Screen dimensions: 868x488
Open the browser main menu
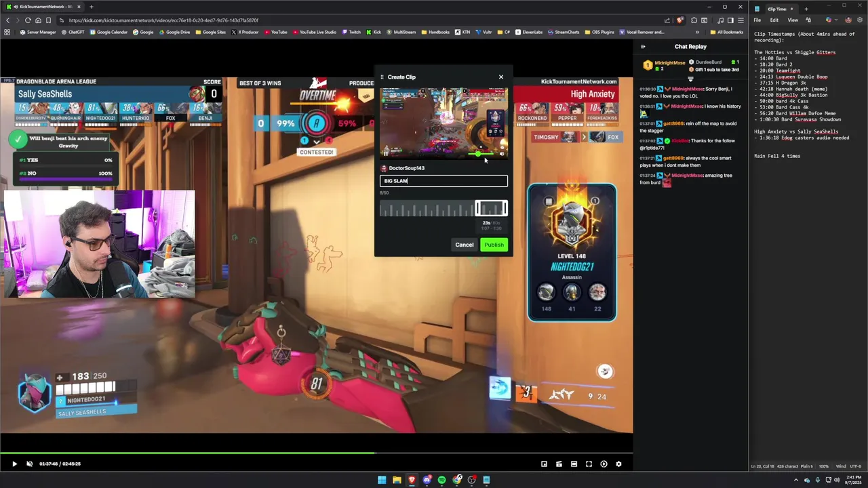click(741, 20)
